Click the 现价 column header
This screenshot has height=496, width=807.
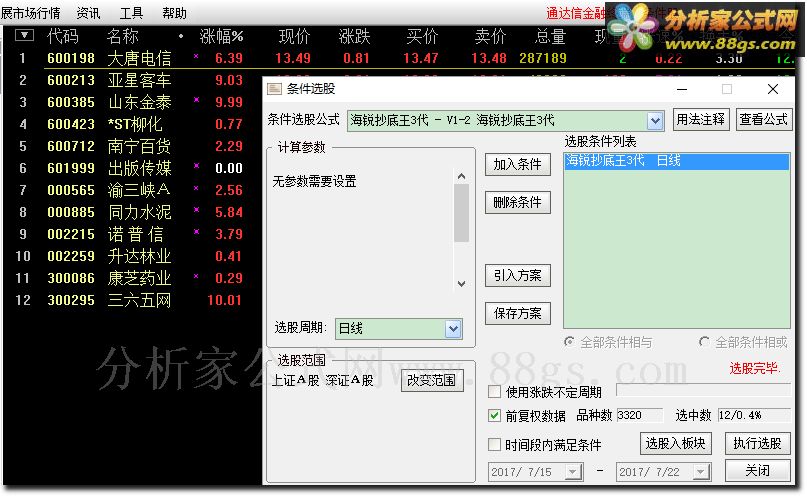(294, 36)
